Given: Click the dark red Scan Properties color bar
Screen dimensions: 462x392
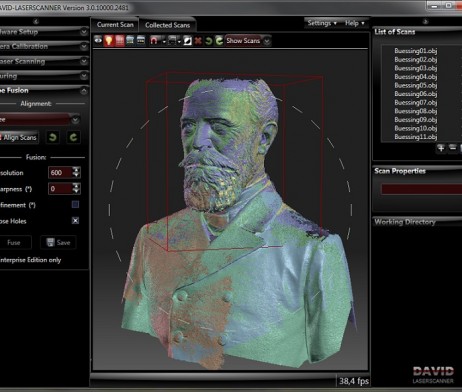Looking at the screenshot, I should coord(421,189).
